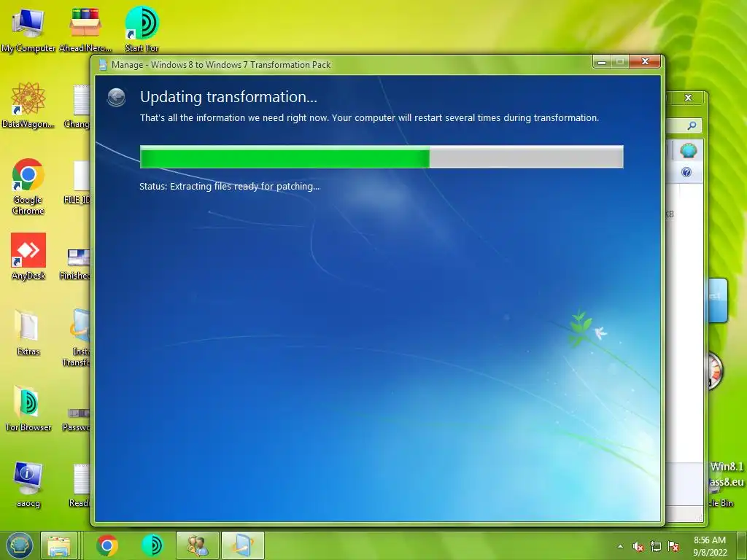Open Tor from the taskbar
This screenshot has width=747, height=560.
152,545
